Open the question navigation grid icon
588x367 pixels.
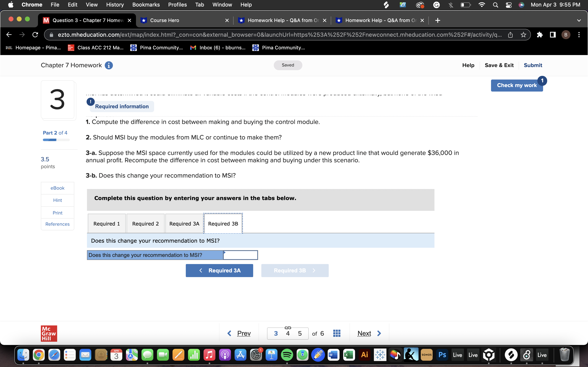[x=336, y=333]
